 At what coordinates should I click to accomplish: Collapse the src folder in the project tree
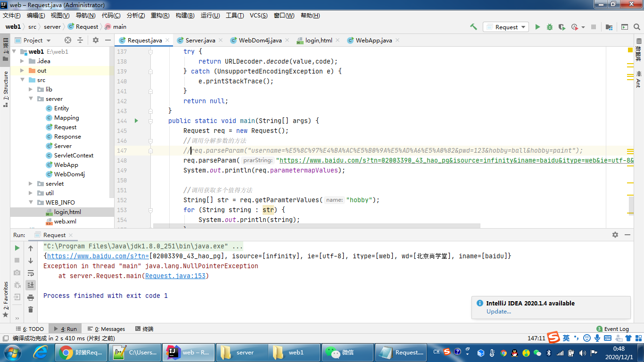tap(22, 80)
